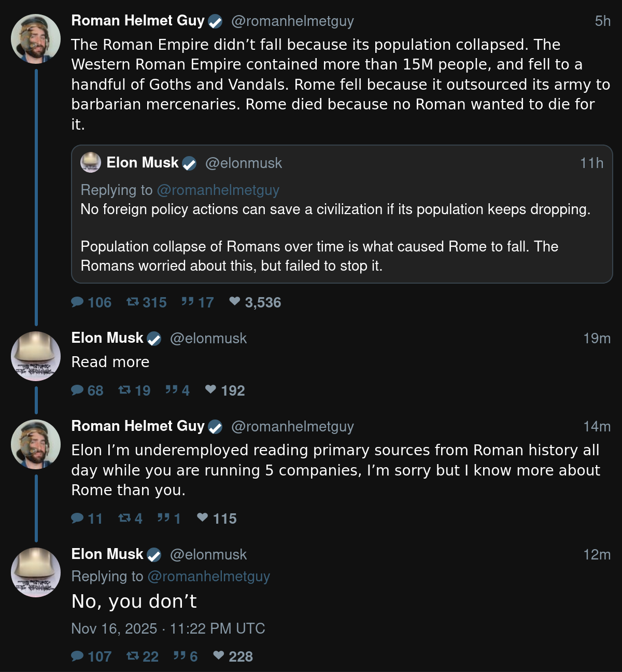
Task: Click the comment icon showing 107 replies
Action: point(77,656)
